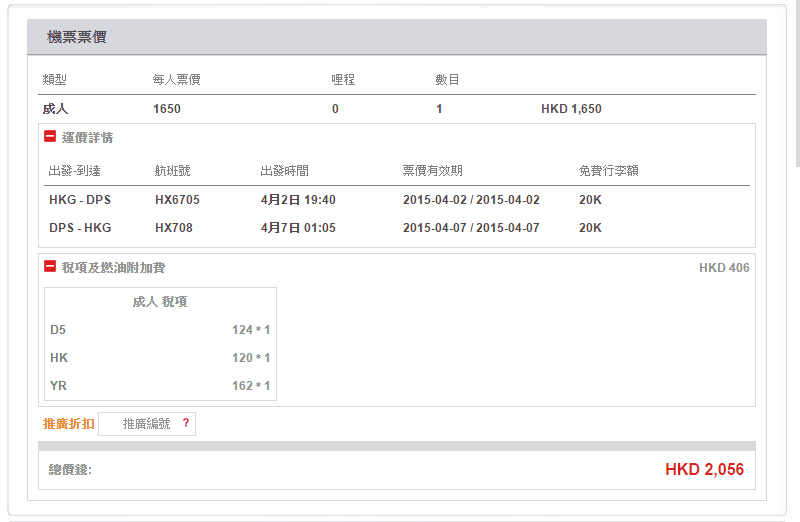Click the 機票票價 section header
The image size is (800, 522).
point(77,37)
